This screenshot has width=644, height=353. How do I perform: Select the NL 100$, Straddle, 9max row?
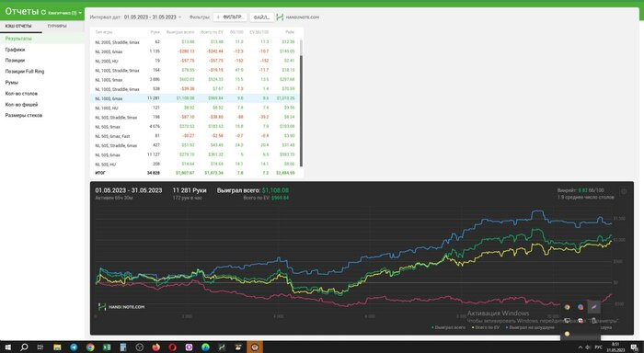coord(195,70)
